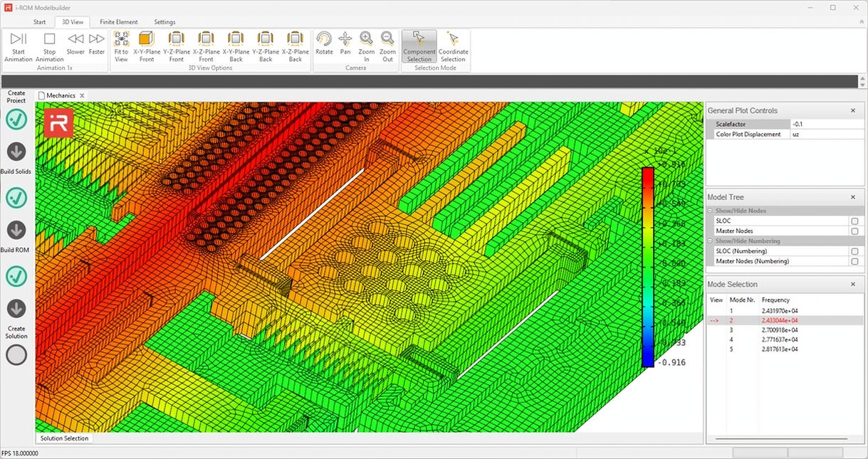
Task: Toggle the SLOC nodes checkbox
Action: tap(854, 221)
